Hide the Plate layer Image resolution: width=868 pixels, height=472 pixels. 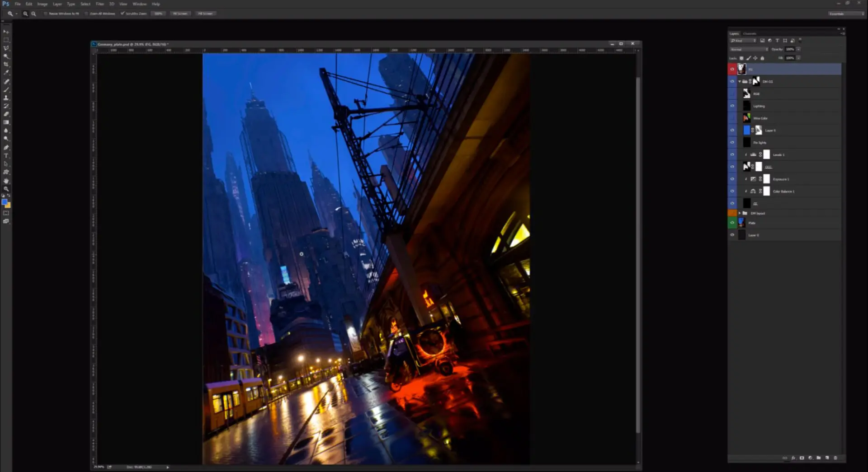[732, 223]
